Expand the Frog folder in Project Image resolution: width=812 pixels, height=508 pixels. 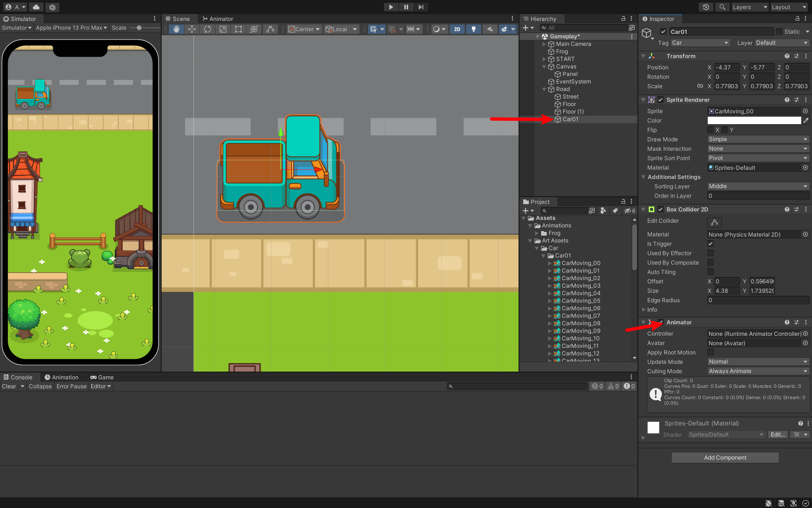tap(537, 233)
